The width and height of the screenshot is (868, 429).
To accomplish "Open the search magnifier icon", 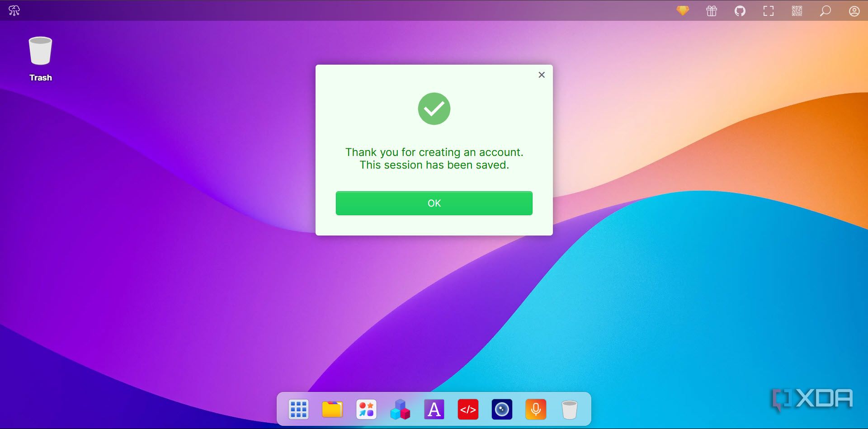I will tap(826, 11).
